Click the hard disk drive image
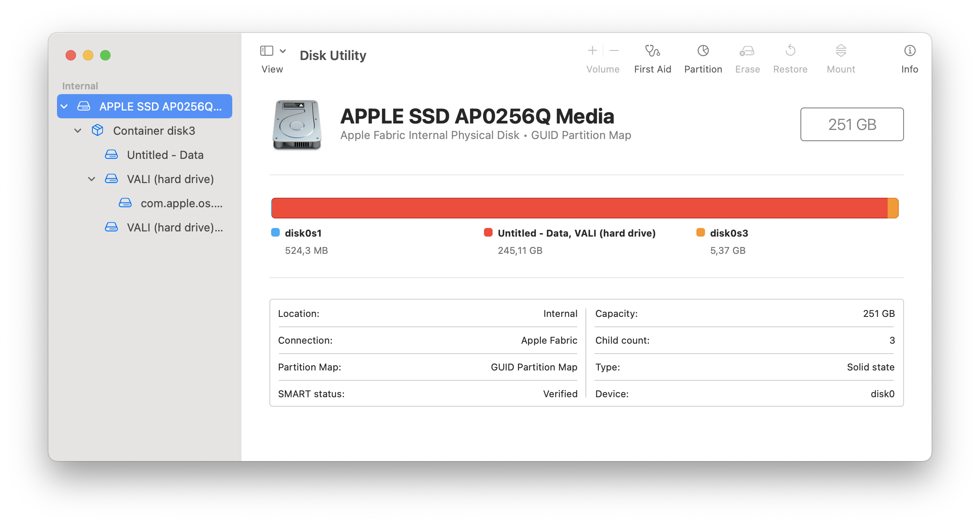The height and width of the screenshot is (525, 980). 297,125
